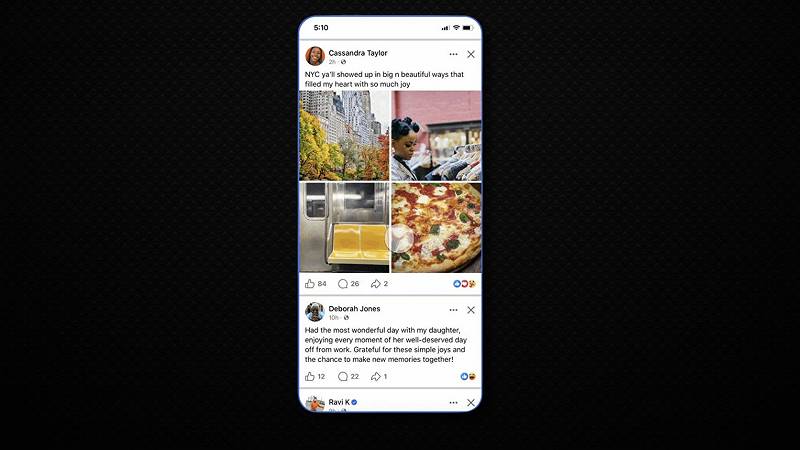View reactions on Deborah Jones's post
Viewport: 800px width, 450px height.
[468, 377]
